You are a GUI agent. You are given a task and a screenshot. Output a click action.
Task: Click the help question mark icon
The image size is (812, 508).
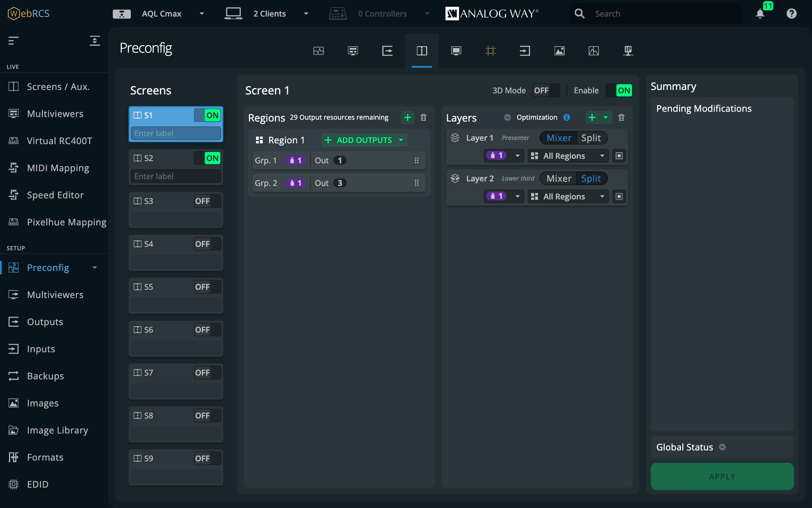(791, 14)
